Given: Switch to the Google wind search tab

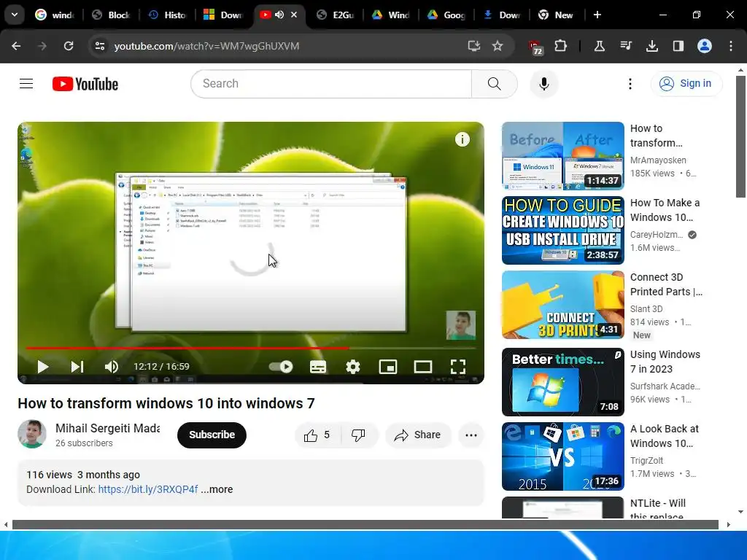Looking at the screenshot, I should pyautogui.click(x=55, y=15).
